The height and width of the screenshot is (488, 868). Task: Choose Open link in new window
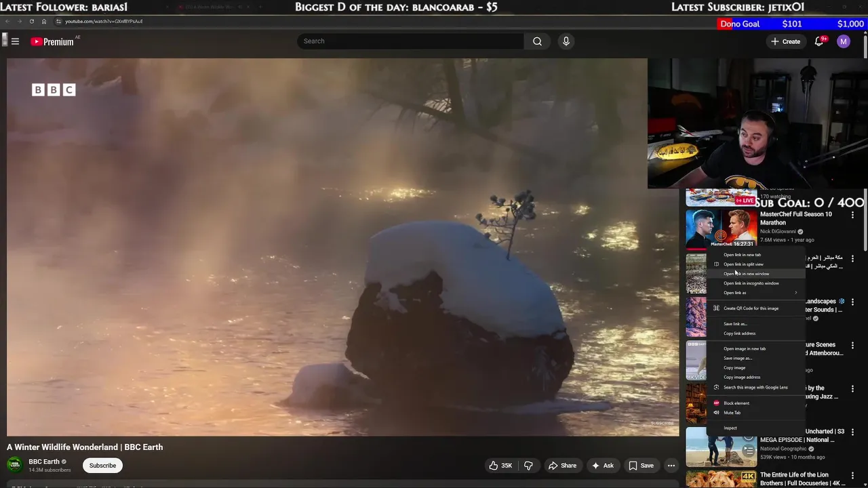pyautogui.click(x=756, y=274)
